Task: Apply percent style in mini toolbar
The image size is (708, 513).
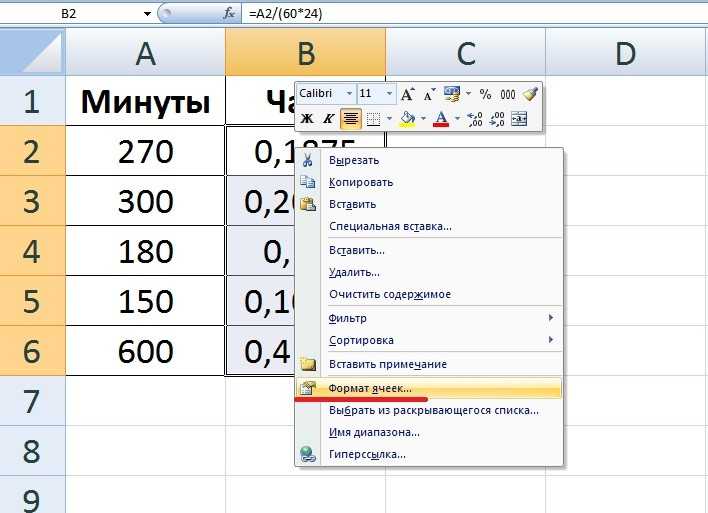Action: click(485, 94)
